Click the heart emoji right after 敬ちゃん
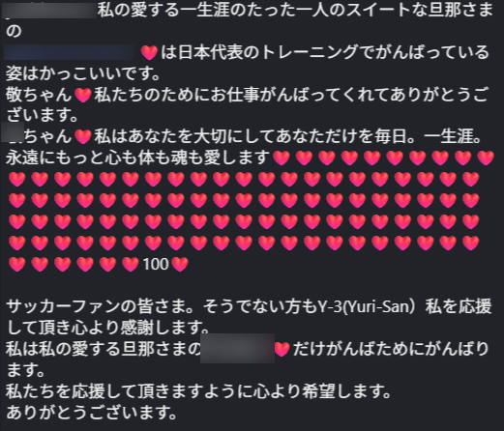 (83, 95)
